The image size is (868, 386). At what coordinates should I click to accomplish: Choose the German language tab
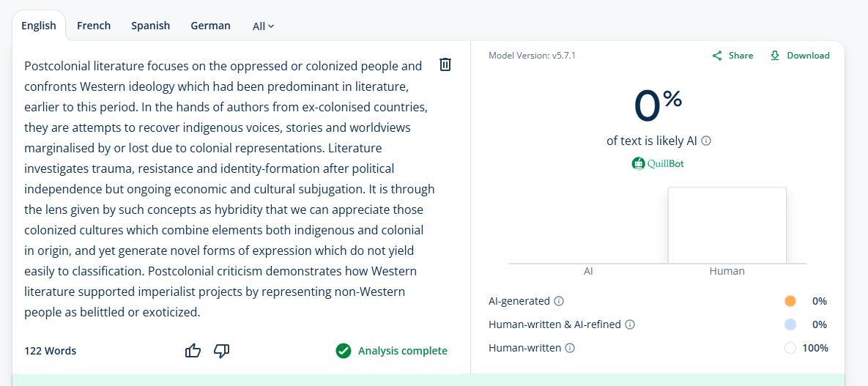point(210,26)
